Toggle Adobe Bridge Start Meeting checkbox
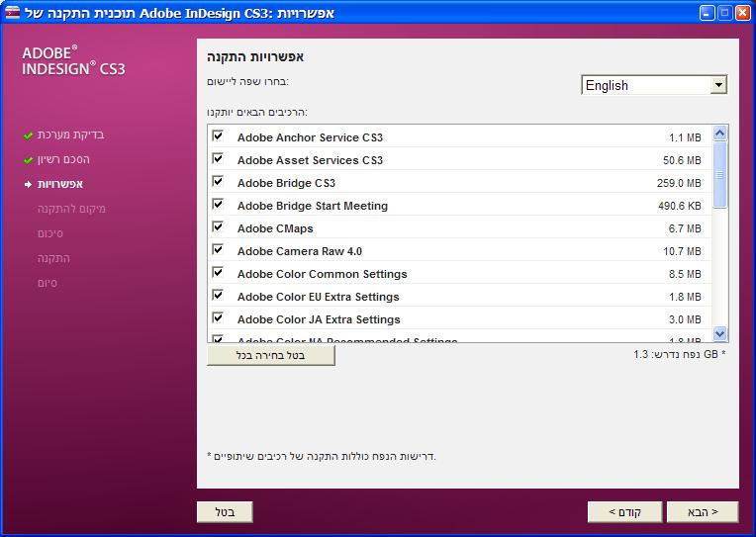756x537 pixels. 218,204
